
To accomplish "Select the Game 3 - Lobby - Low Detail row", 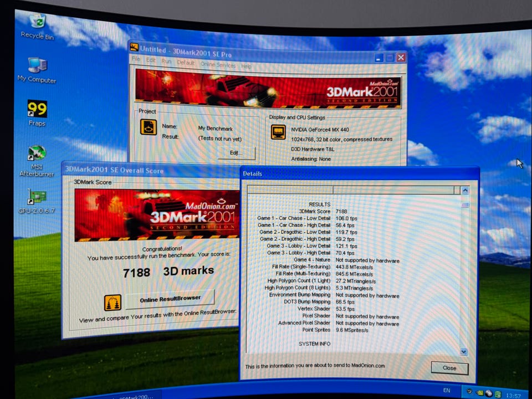I will (312, 245).
